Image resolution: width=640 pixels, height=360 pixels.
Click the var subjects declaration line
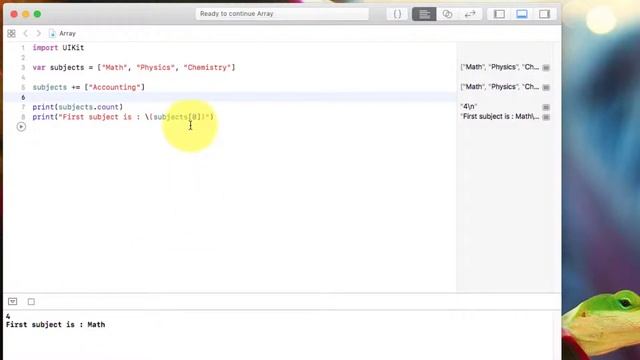tap(134, 67)
